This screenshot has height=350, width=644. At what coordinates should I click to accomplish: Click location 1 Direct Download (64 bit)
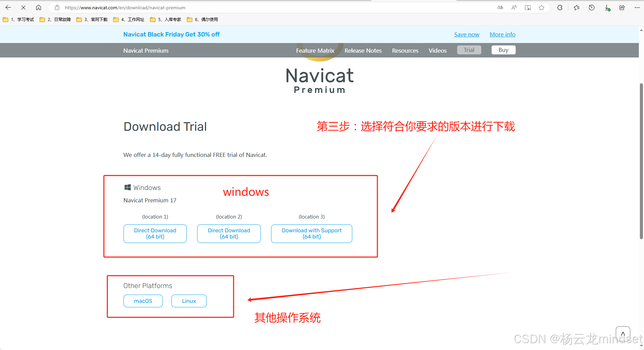(155, 234)
